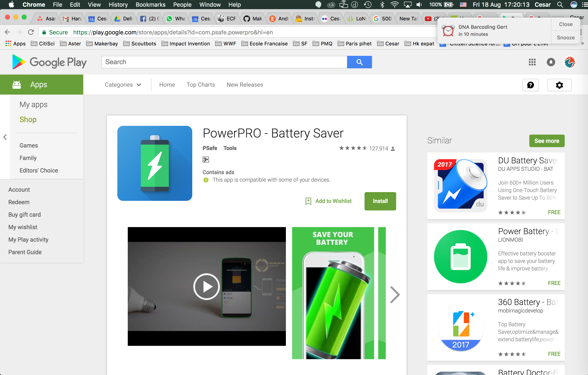Click See more similar apps
This screenshot has height=375, width=588.
coord(546,141)
